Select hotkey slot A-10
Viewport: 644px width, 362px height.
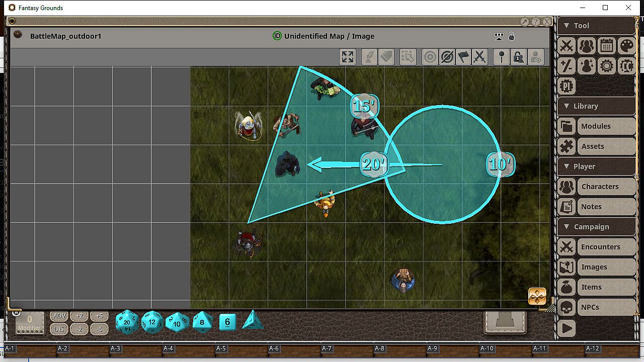(x=506, y=350)
